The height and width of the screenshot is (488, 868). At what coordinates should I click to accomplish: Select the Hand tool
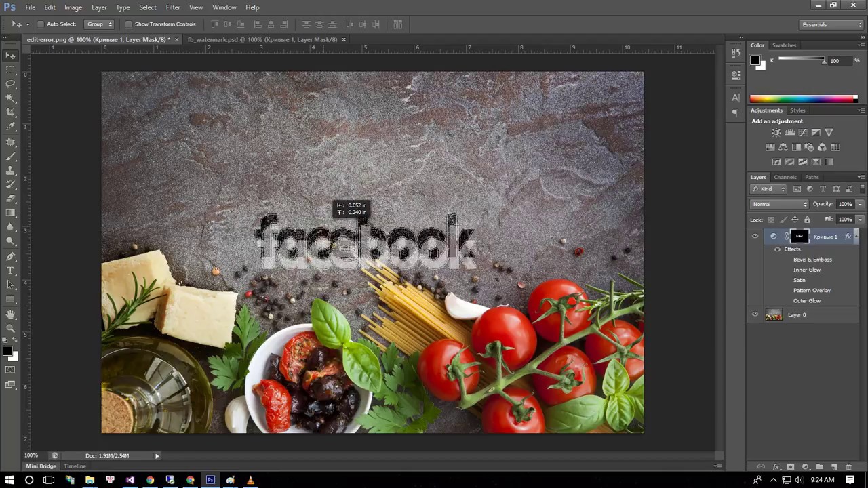[x=11, y=315]
